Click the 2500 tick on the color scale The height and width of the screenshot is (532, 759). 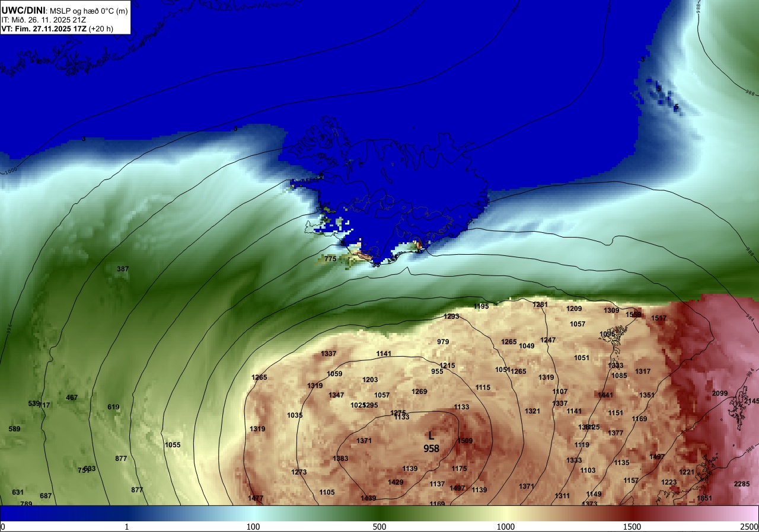[749, 527]
